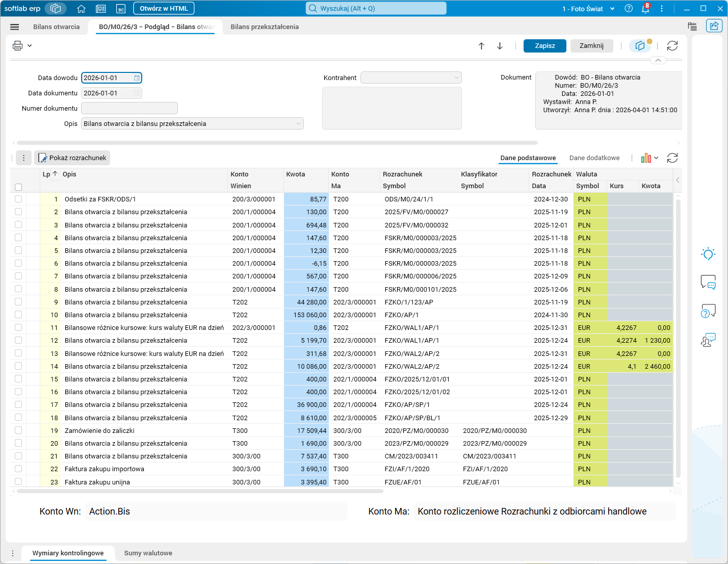Switch to Bilans przekształcenia tab
The image size is (728, 564).
[x=265, y=27]
